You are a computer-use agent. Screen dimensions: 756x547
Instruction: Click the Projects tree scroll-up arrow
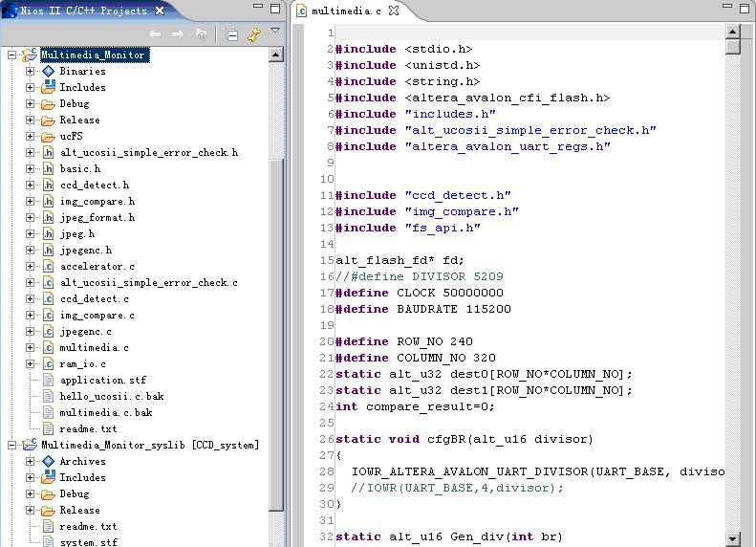[276, 55]
